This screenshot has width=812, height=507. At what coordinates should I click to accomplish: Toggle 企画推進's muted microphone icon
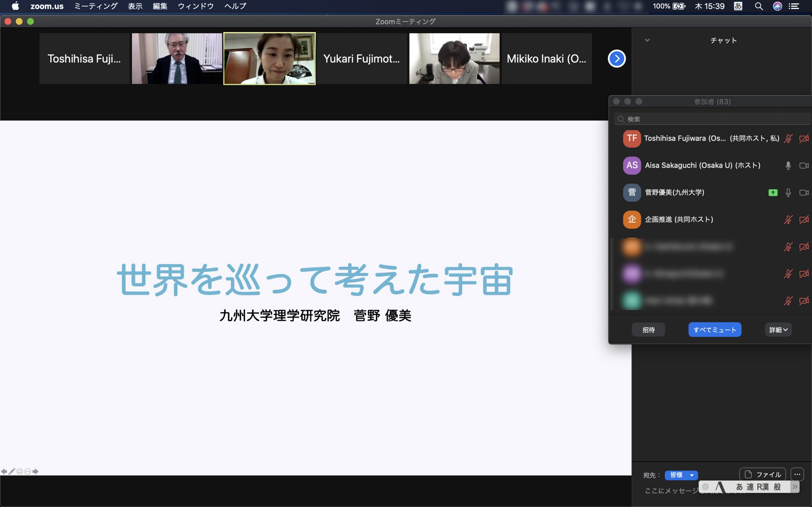tap(788, 220)
